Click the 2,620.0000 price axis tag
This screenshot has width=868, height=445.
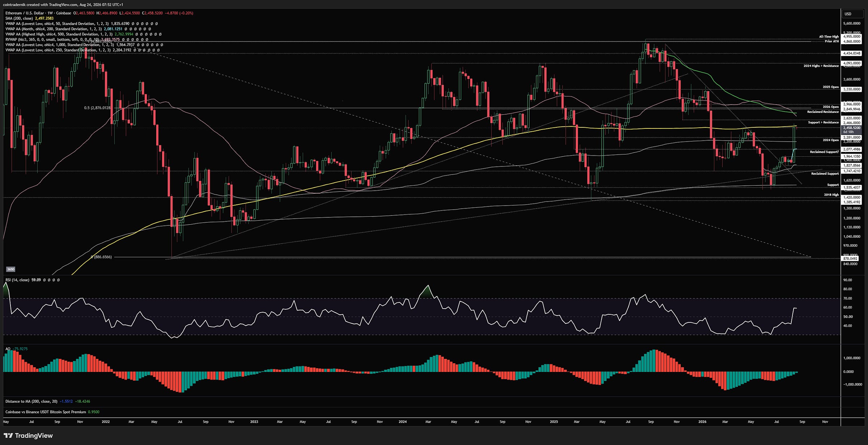852,118
